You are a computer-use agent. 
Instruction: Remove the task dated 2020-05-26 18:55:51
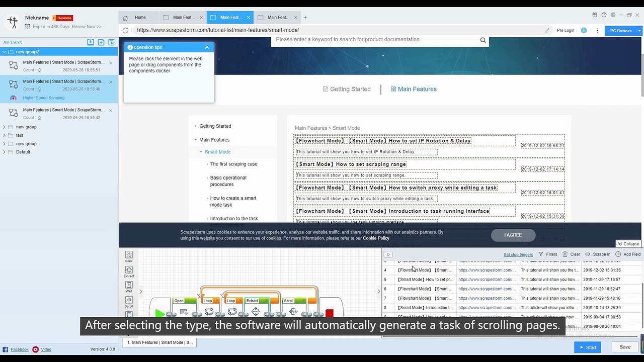pyautogui.click(x=111, y=63)
